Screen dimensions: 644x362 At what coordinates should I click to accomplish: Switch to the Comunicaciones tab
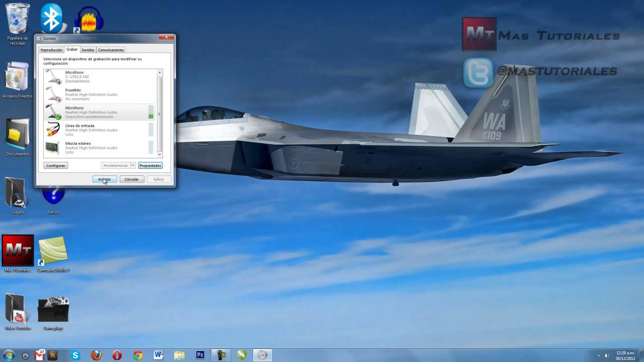pyautogui.click(x=111, y=50)
